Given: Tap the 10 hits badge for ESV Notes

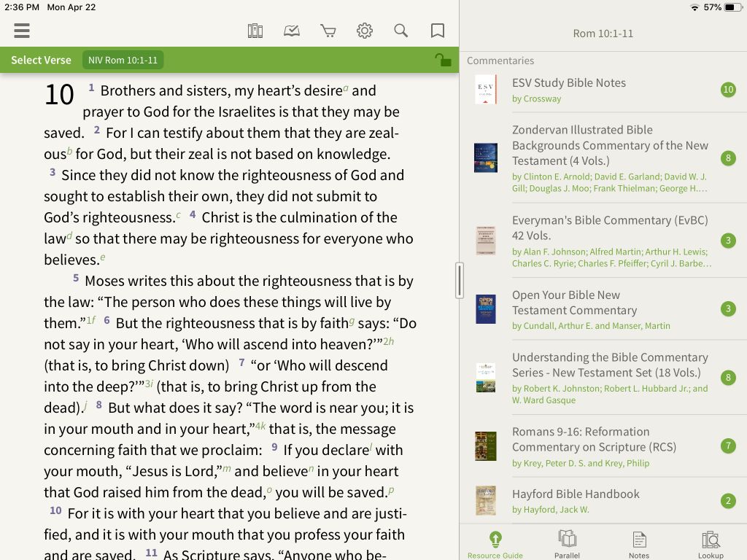Looking at the screenshot, I should point(728,90).
